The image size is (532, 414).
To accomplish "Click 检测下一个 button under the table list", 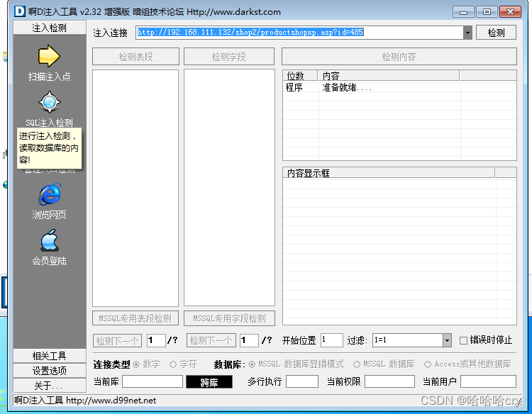I will (117, 340).
